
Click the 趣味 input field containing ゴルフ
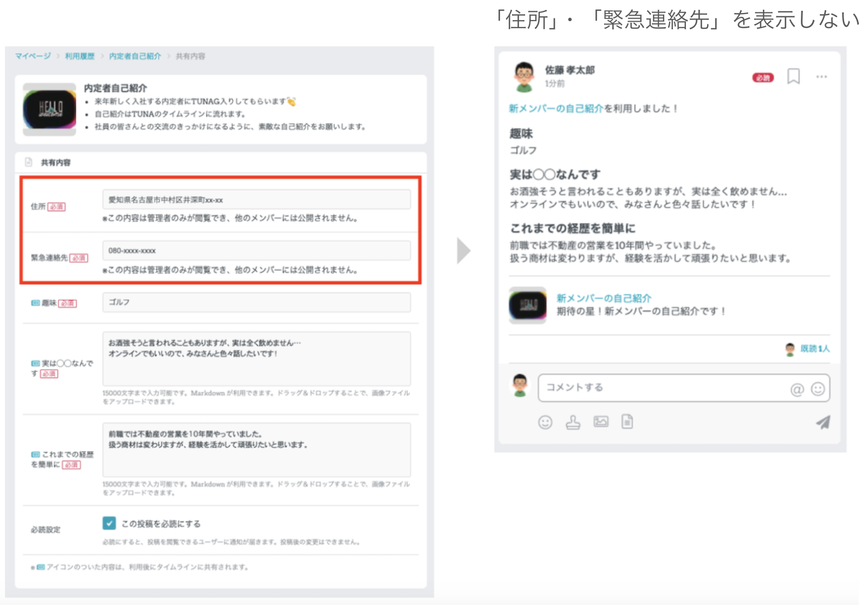256,302
